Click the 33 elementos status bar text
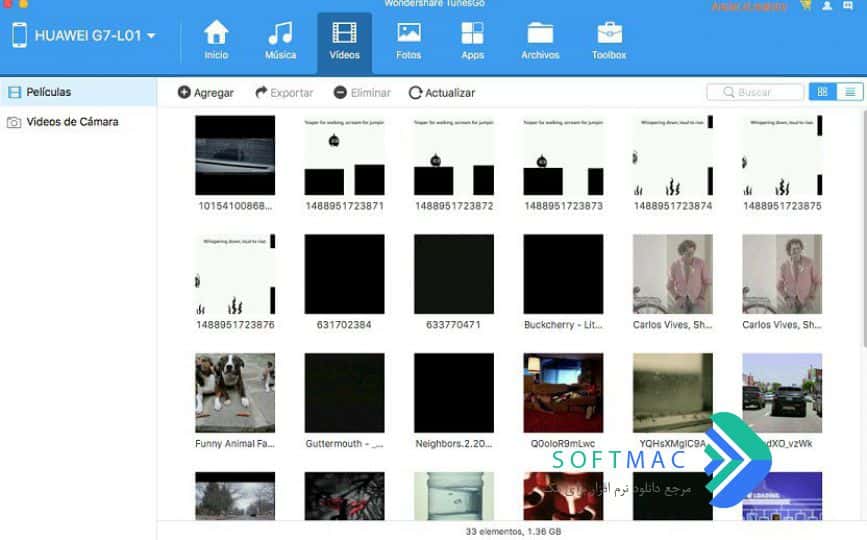 coord(513,532)
